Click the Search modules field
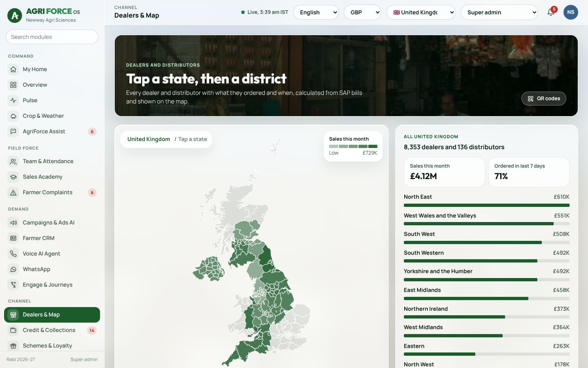Image resolution: width=588 pixels, height=368 pixels. click(x=52, y=37)
